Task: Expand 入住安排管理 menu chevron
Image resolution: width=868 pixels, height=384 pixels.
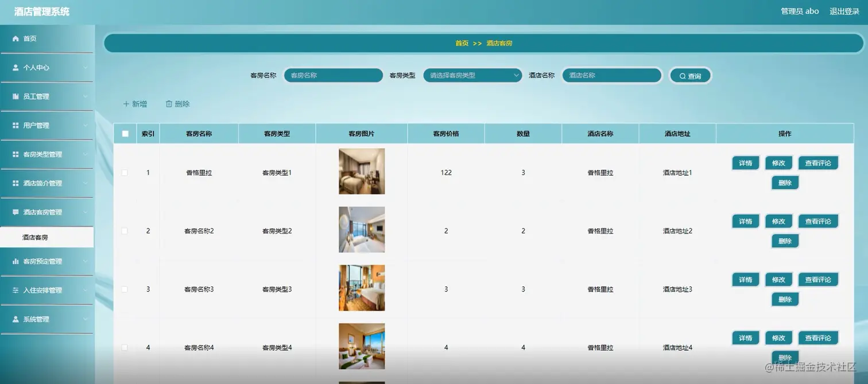Action: click(x=86, y=290)
